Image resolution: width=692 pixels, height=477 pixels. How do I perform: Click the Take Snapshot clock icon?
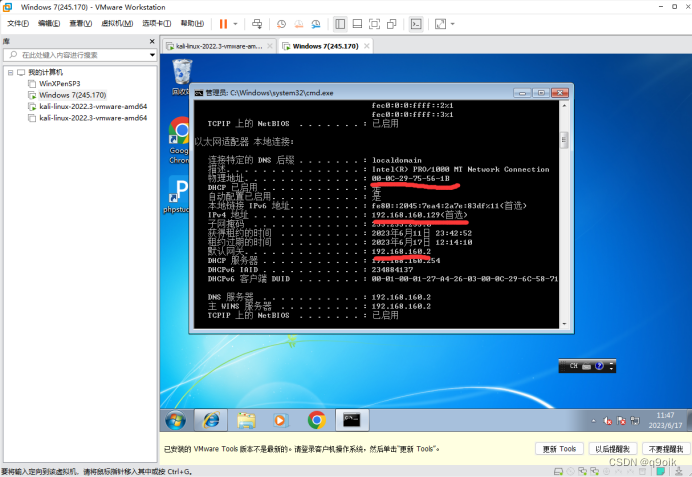pos(281,24)
